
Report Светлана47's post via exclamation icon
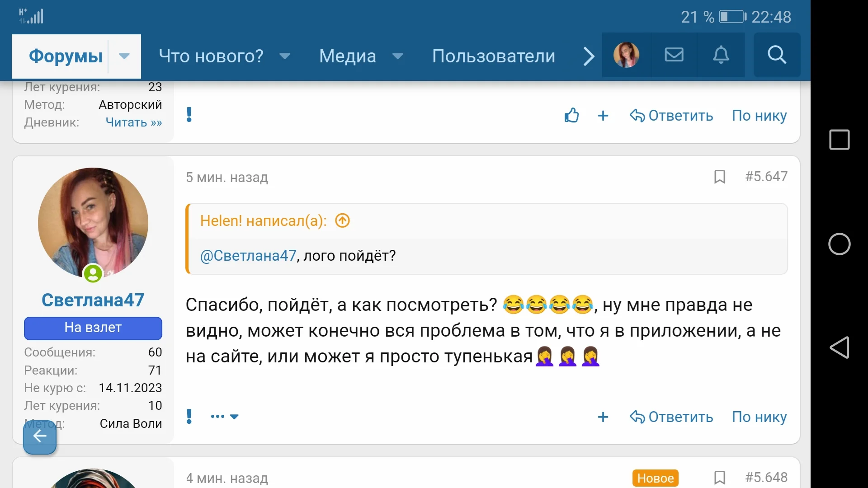click(189, 416)
